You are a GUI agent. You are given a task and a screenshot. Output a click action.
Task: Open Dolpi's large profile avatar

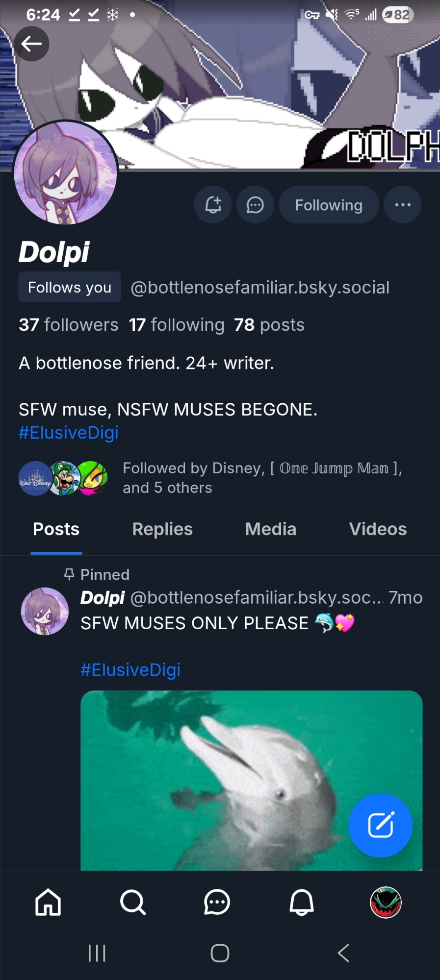(x=65, y=172)
